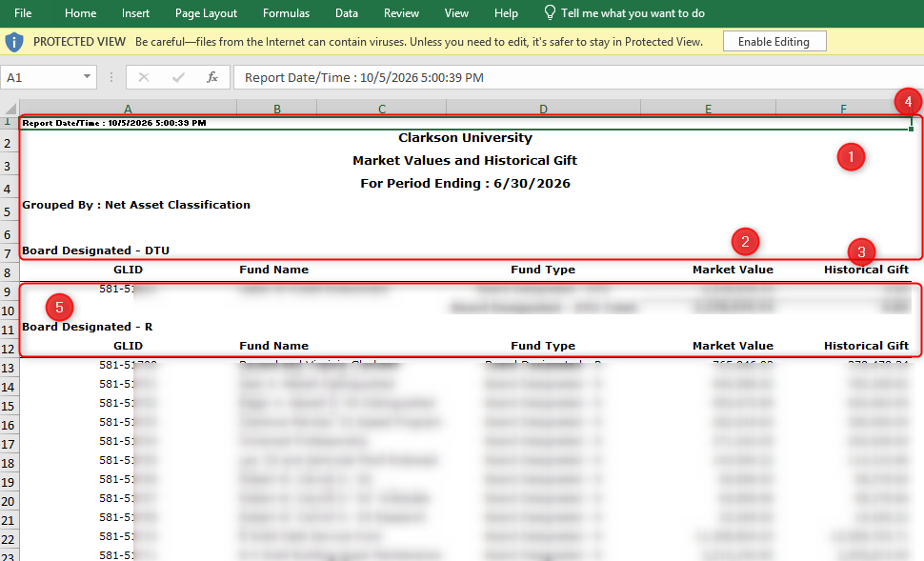Open the Review ribbon tab
Screen dimensions: 924x561
(x=401, y=13)
